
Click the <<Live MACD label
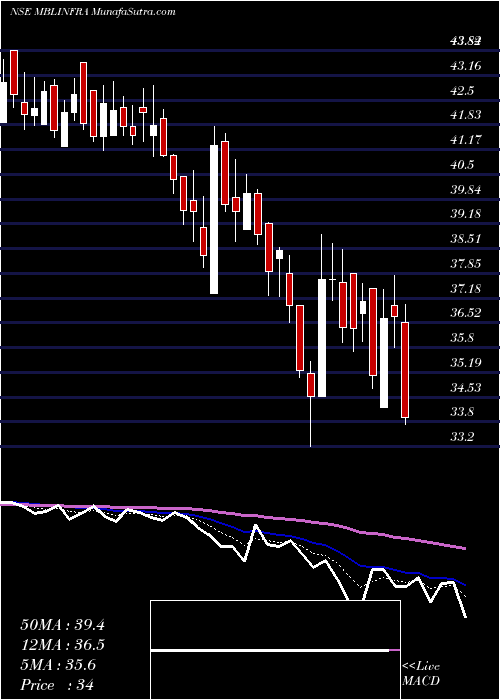point(421,674)
